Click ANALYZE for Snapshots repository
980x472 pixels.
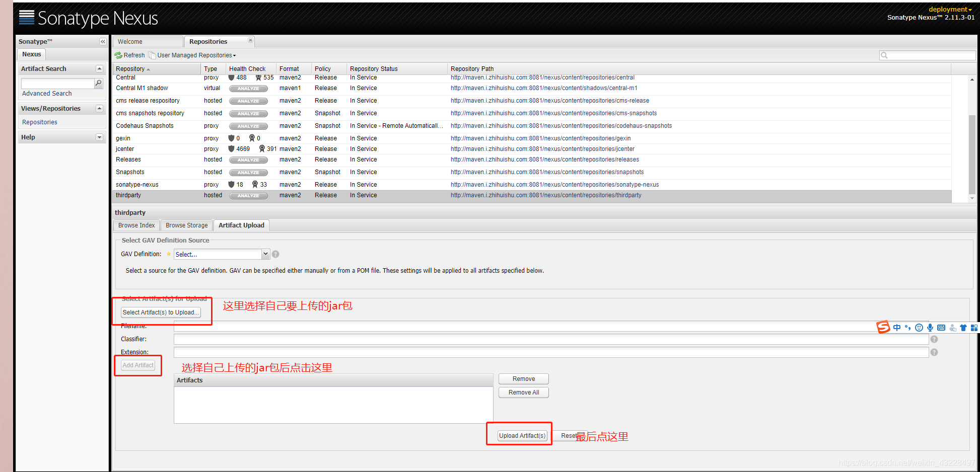[248, 173]
